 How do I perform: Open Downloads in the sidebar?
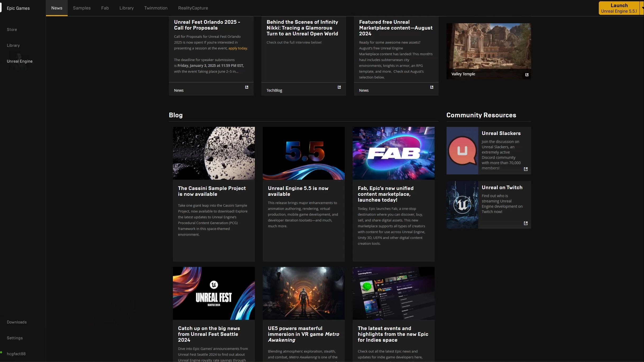click(17, 322)
